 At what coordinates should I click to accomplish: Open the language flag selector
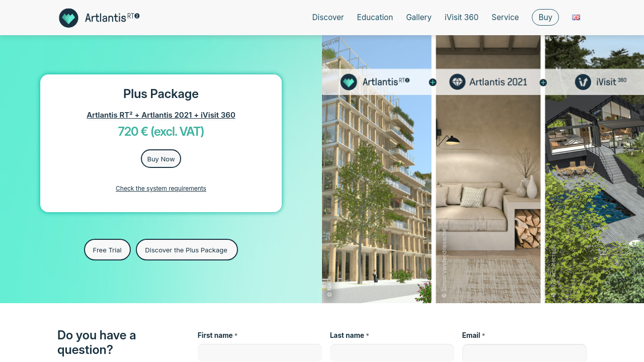(576, 17)
